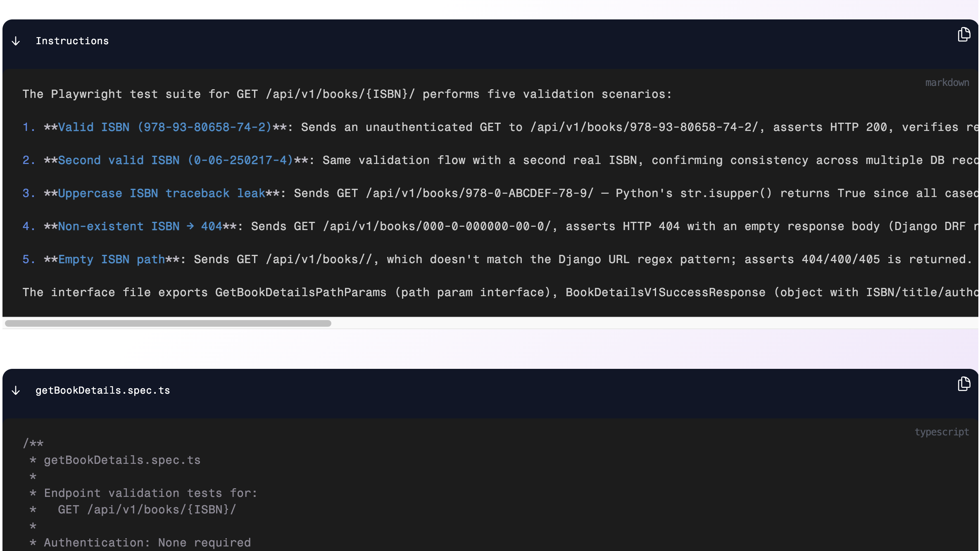Click the Valid ISBN (978-93-80658-74-2) heading
This screenshot has width=980, height=551.
pos(165,127)
